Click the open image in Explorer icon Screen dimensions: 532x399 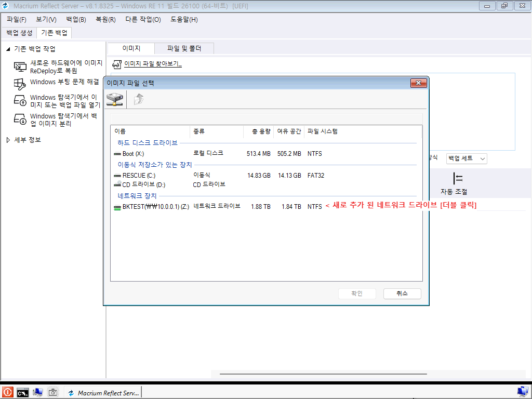(20, 100)
